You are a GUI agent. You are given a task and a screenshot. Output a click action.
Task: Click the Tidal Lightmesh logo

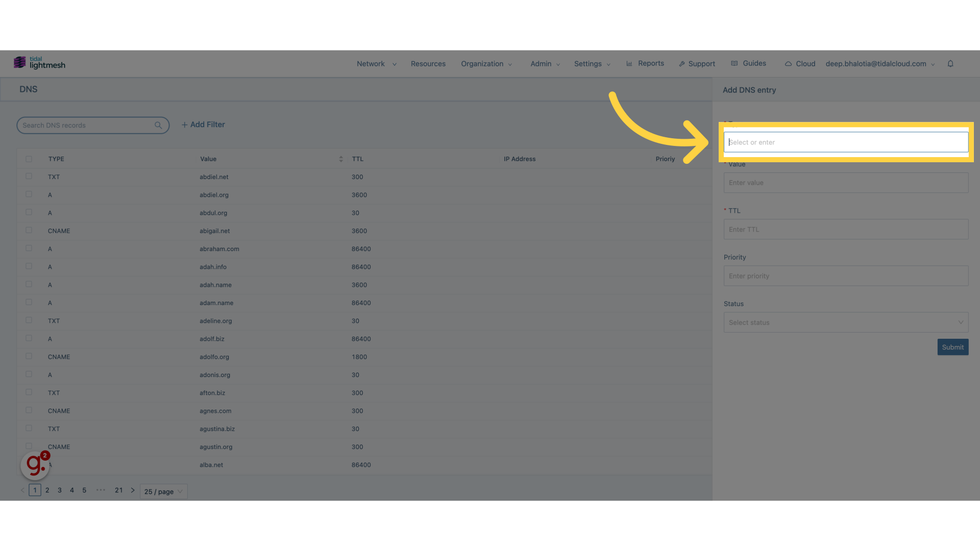[x=39, y=63]
